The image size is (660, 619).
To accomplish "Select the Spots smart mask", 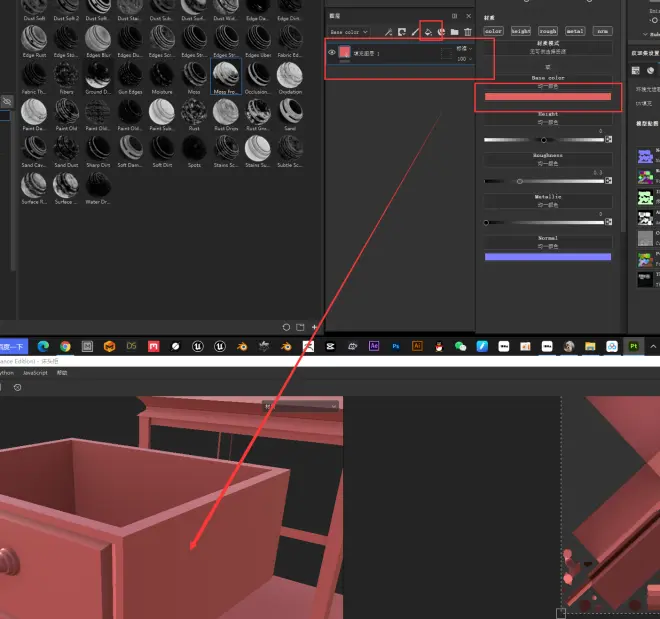I will pyautogui.click(x=194, y=151).
